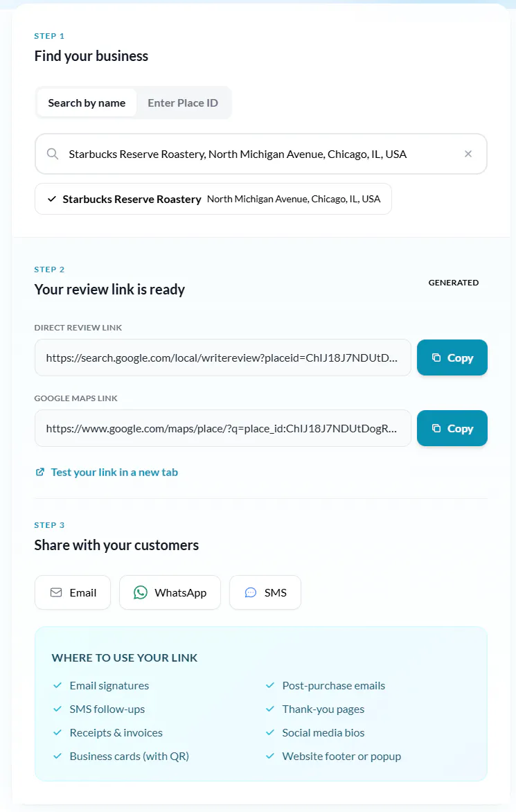The image size is (516, 812).
Task: Select the Search by name tab
Action: coord(87,102)
